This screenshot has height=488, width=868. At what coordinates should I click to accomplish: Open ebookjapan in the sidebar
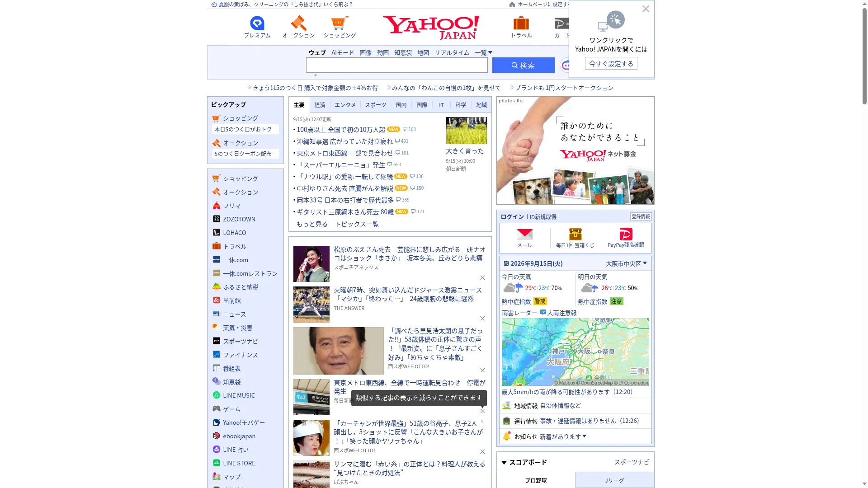(x=239, y=436)
